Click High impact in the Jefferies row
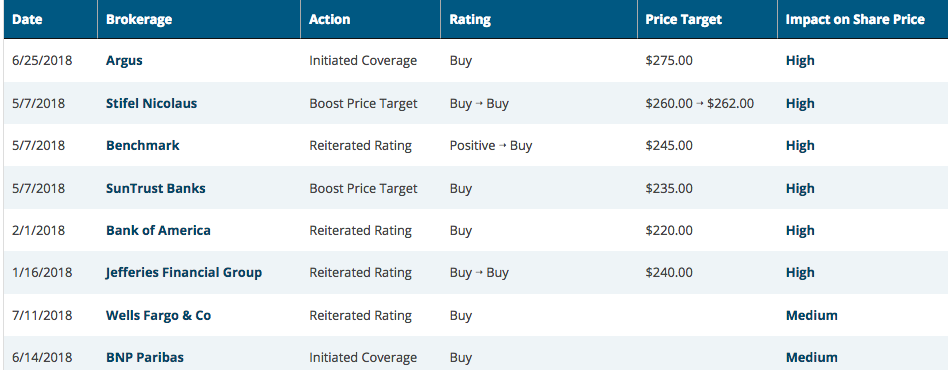The image size is (948, 370). tap(800, 273)
